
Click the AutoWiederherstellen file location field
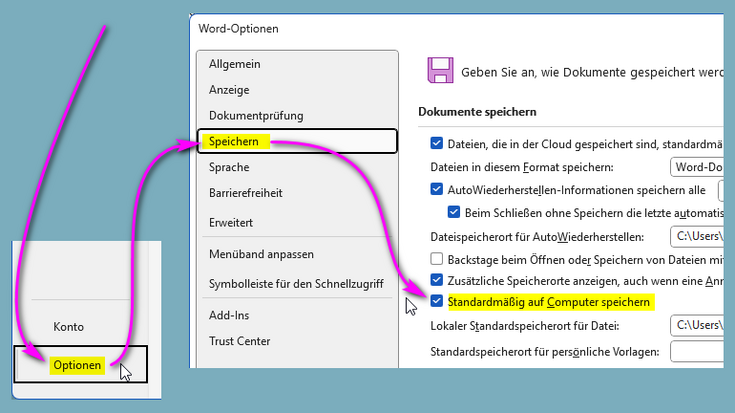pyautogui.click(x=697, y=236)
